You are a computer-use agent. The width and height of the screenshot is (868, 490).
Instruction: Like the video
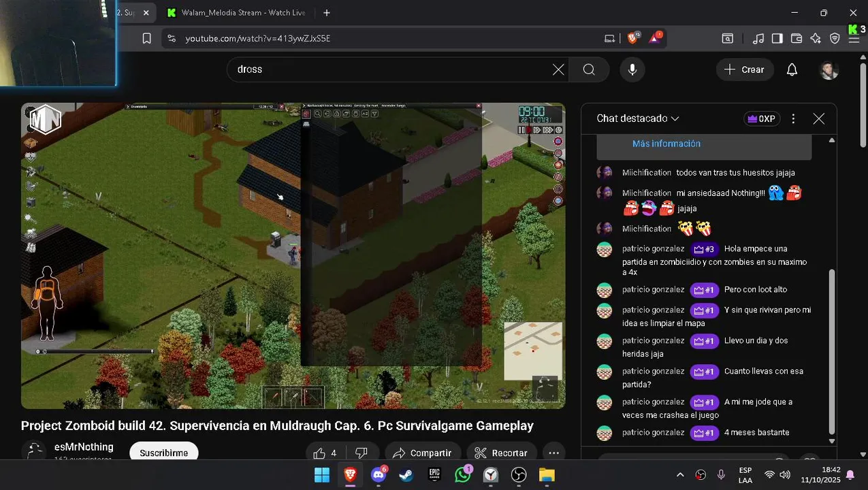click(326, 453)
